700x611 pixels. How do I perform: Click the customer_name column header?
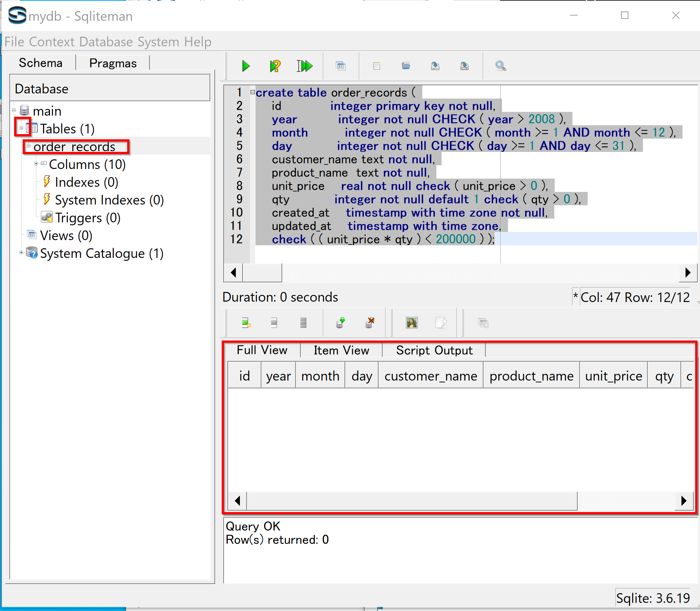(430, 376)
